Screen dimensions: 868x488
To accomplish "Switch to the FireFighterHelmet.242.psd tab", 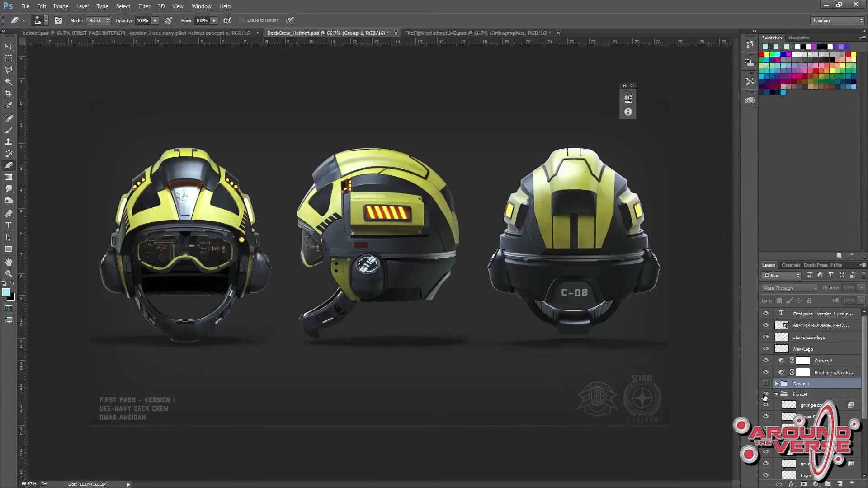I will [x=477, y=33].
